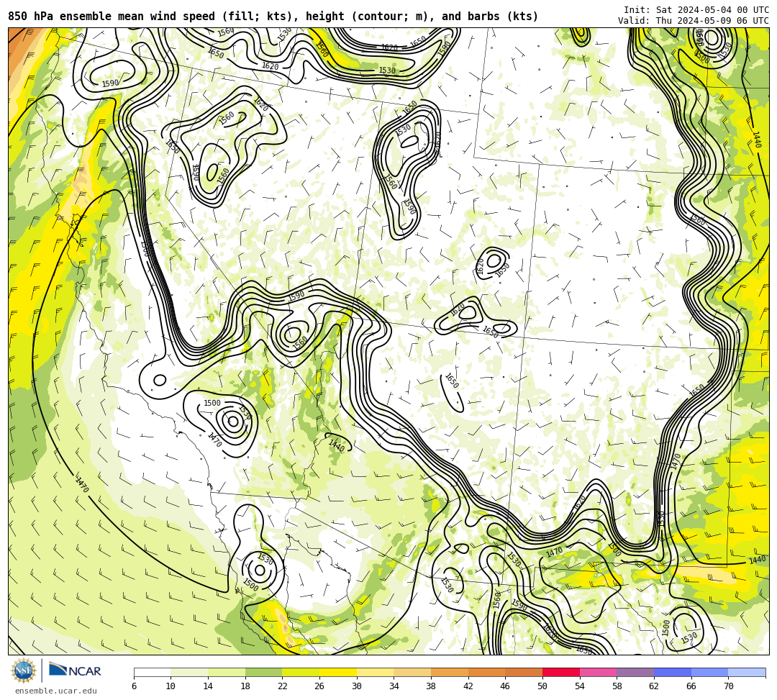Pick the dark orange 46–50 kts swatch

pyautogui.click(x=524, y=672)
